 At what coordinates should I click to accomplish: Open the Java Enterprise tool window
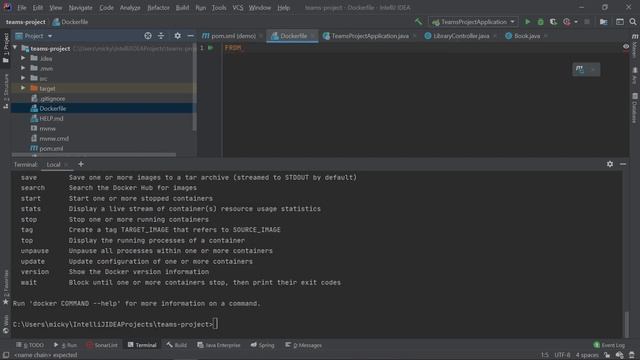219,345
